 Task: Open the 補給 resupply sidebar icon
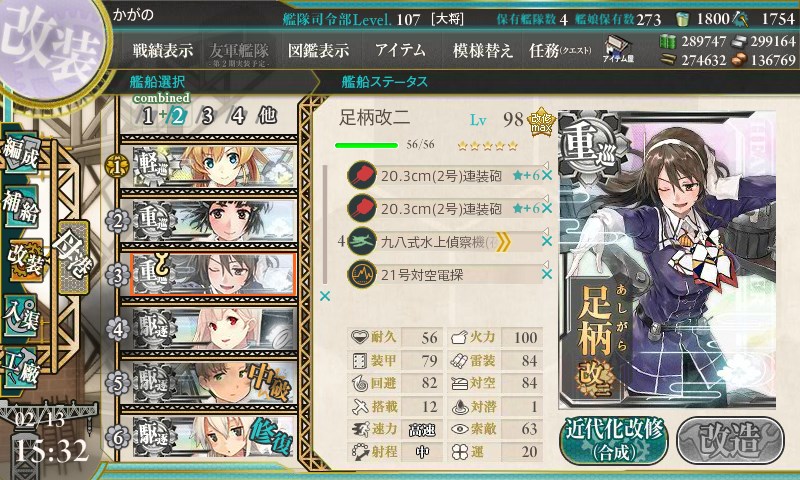tap(20, 205)
